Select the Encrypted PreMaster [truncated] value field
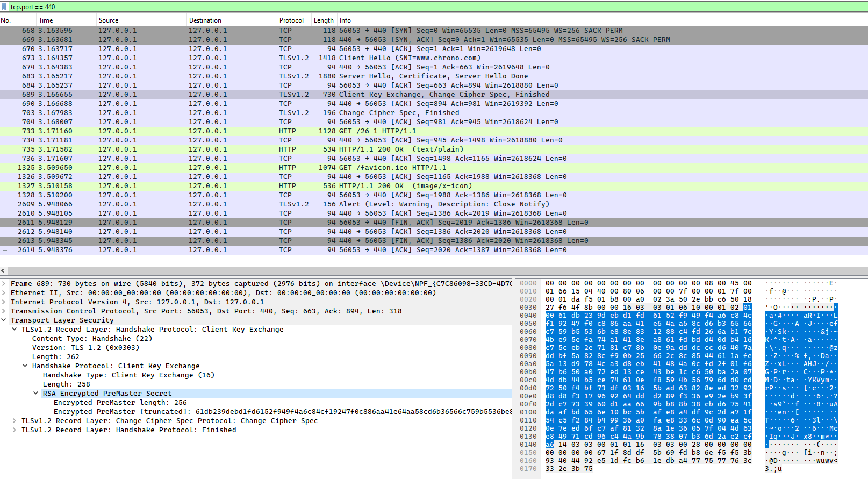This screenshot has width=868, height=479. 282,412
